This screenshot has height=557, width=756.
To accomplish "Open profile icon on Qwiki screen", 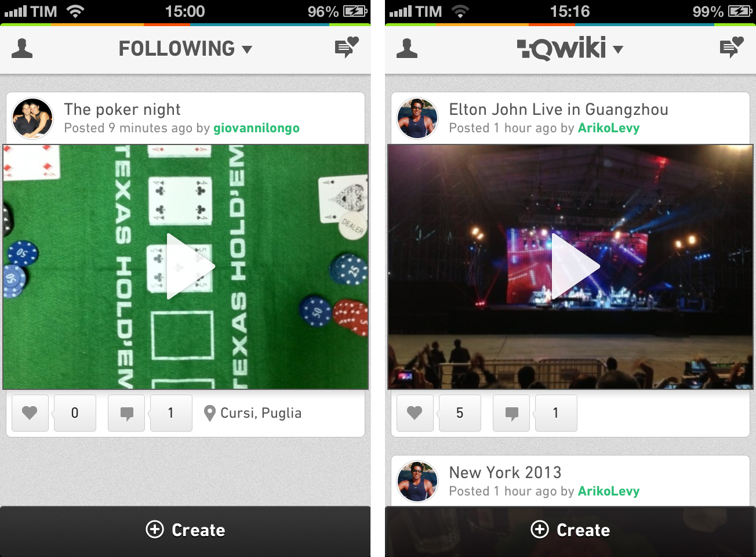I will pos(407,48).
